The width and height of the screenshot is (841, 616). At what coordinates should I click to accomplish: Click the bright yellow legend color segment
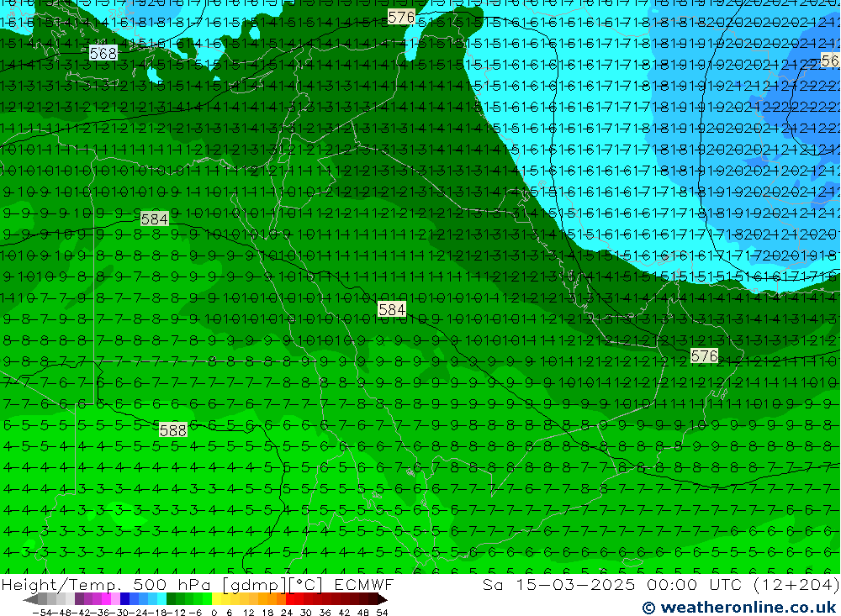click(217, 599)
